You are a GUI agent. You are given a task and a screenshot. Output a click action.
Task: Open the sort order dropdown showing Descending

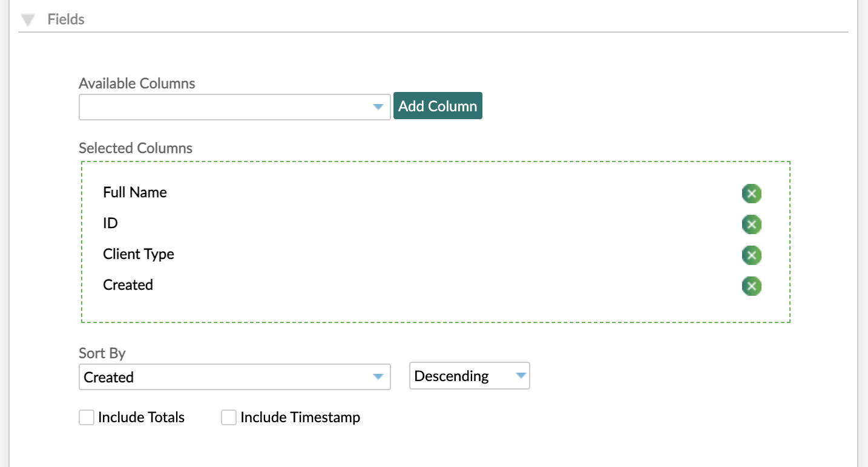point(469,376)
